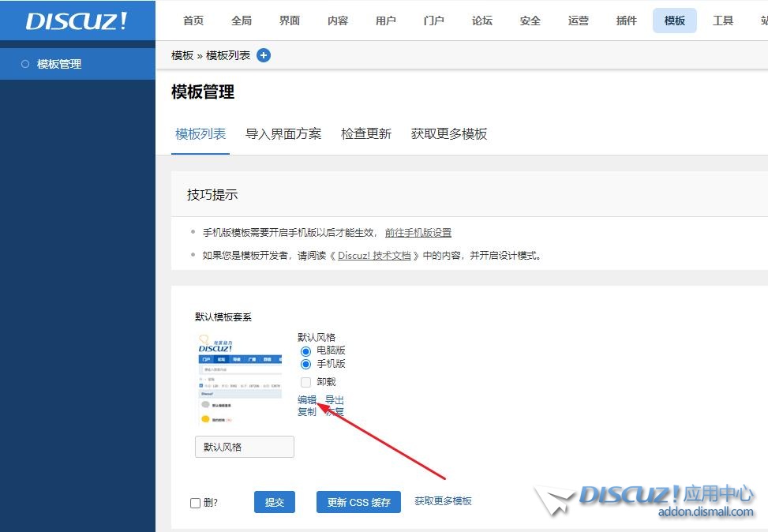The image size is (768, 532).
Task: Follow the 前往手机版设置 link
Action: click(x=418, y=233)
